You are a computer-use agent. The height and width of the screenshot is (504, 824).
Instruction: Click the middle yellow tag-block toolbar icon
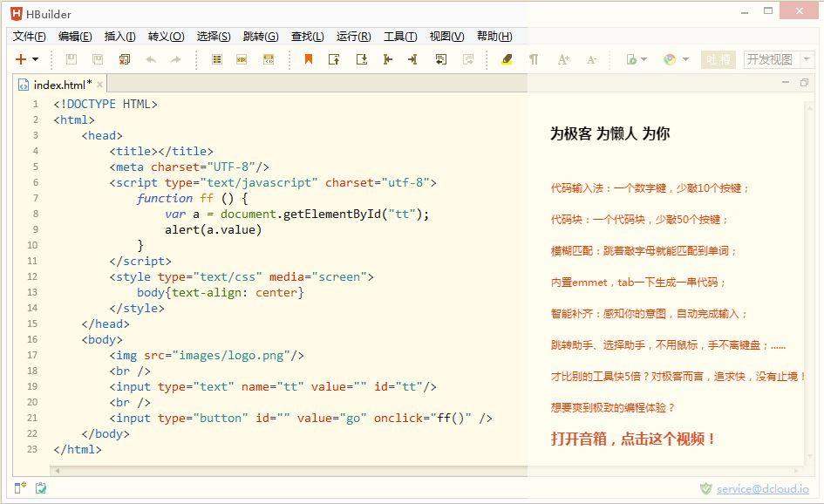[242, 59]
